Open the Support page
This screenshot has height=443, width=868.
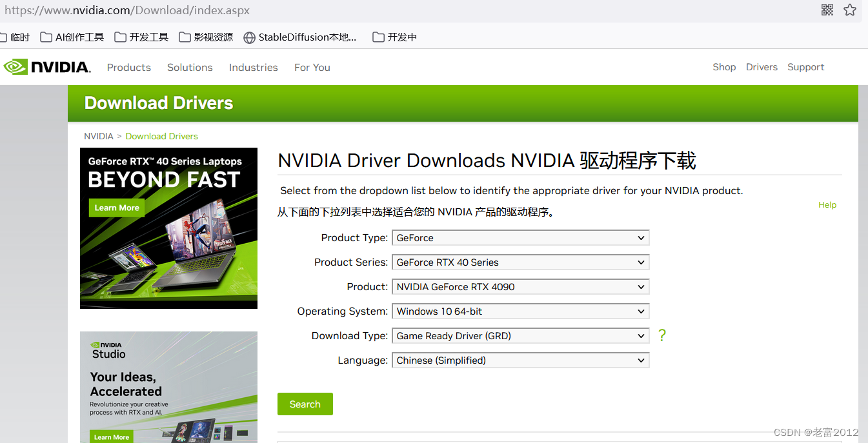click(x=806, y=67)
